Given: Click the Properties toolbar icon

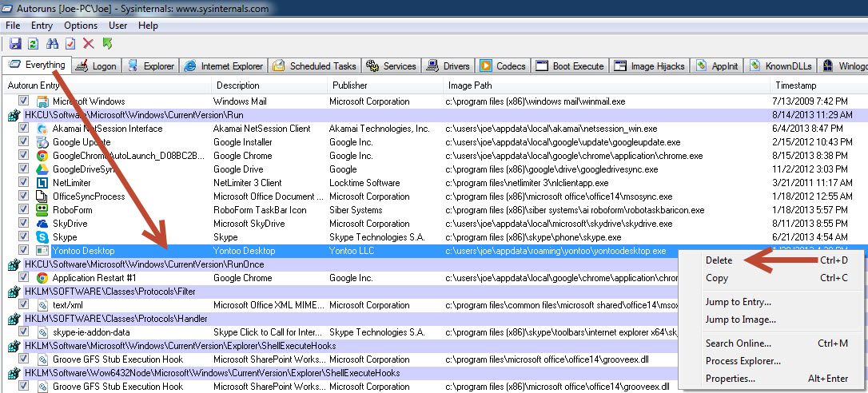Looking at the screenshot, I should click(x=70, y=43).
